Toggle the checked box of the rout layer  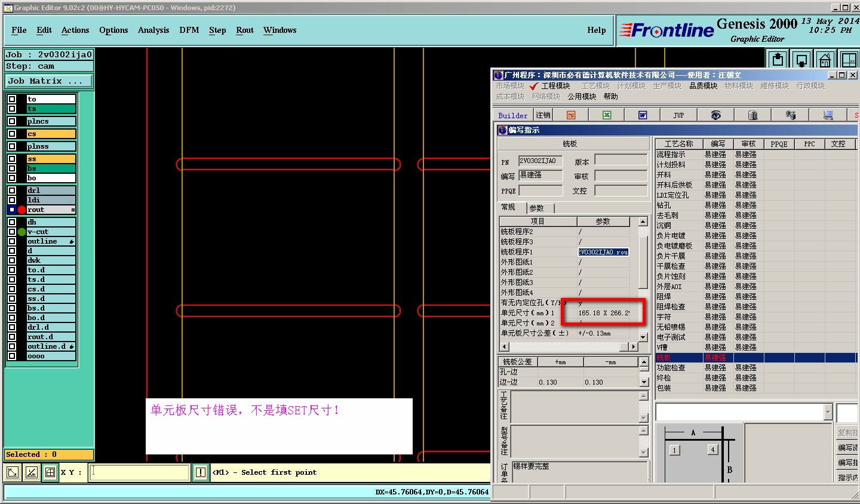point(12,210)
